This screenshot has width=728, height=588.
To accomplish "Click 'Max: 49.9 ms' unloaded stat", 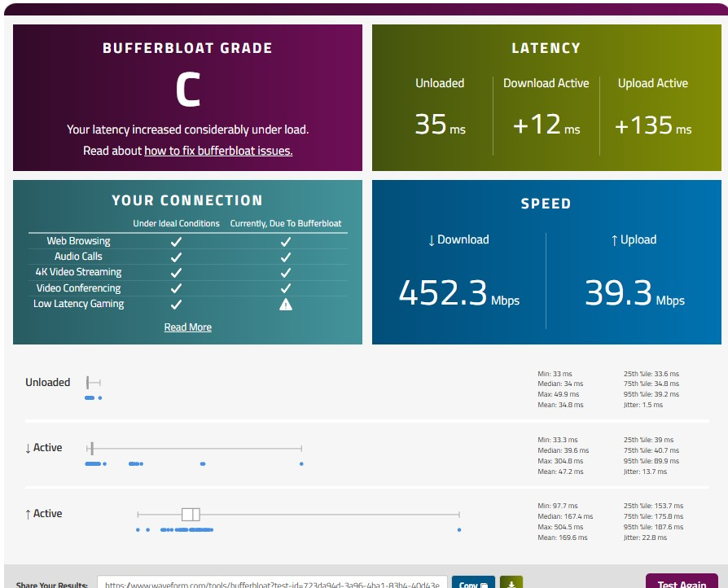I will pyautogui.click(x=559, y=394).
